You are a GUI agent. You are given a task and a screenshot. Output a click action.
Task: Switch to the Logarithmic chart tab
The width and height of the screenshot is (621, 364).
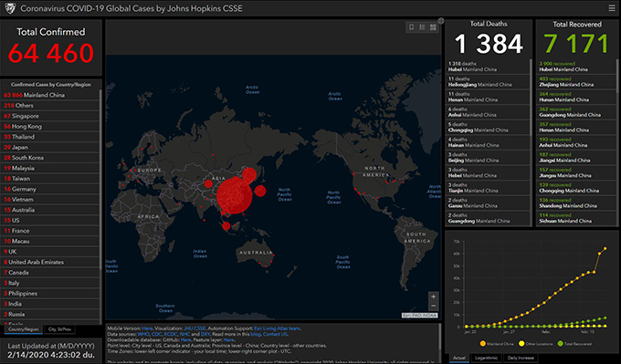click(x=487, y=358)
